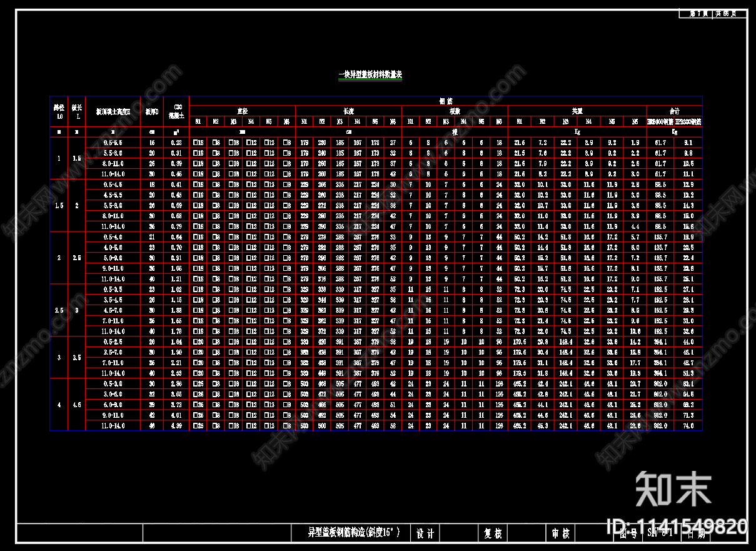Click the fill height cell 6.0-9.0
Viewport: 756px width, 551px height.
[x=113, y=405]
